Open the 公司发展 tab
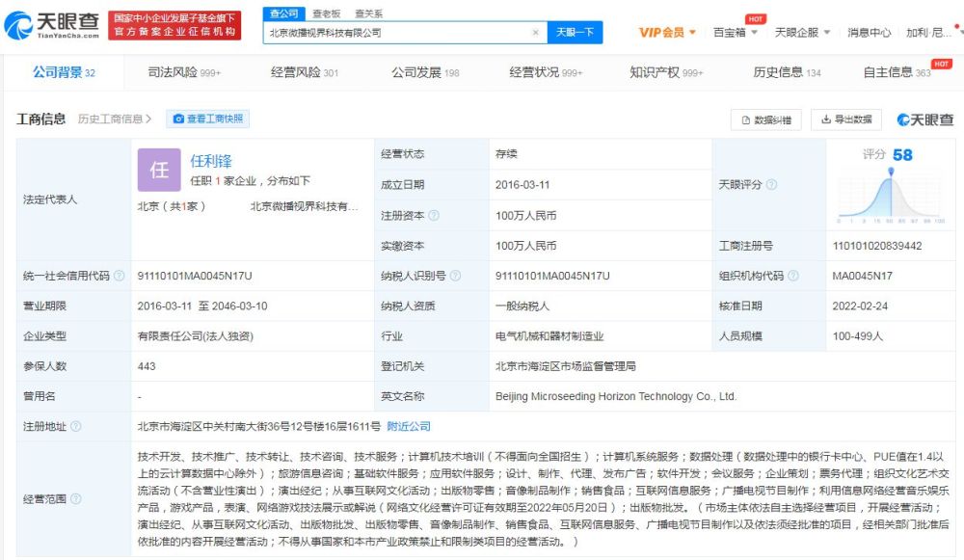 [425, 72]
